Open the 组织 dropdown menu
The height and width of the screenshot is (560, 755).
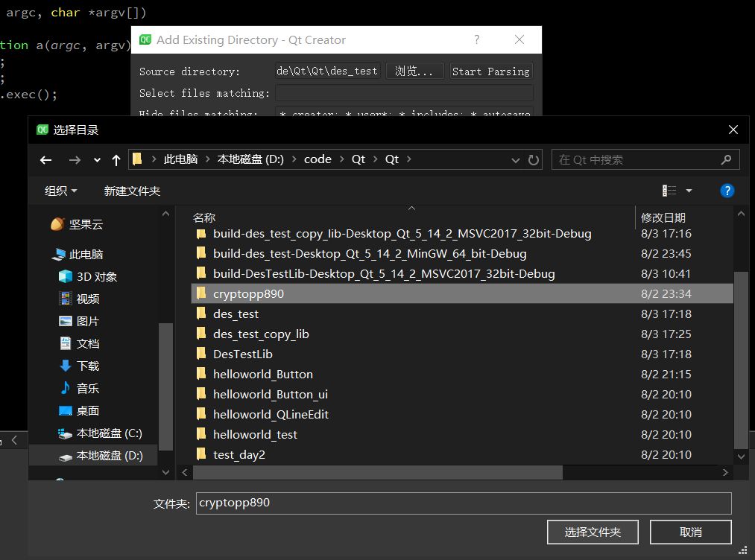[x=60, y=191]
